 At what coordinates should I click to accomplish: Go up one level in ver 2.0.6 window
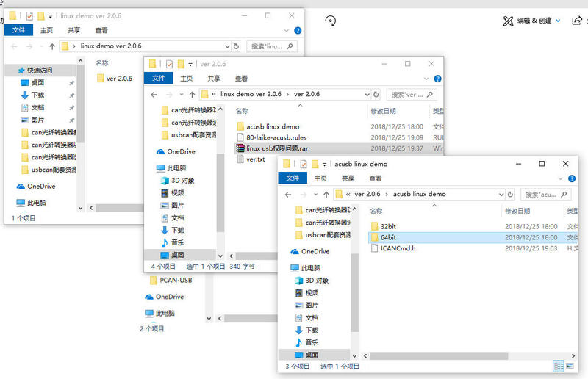click(192, 95)
